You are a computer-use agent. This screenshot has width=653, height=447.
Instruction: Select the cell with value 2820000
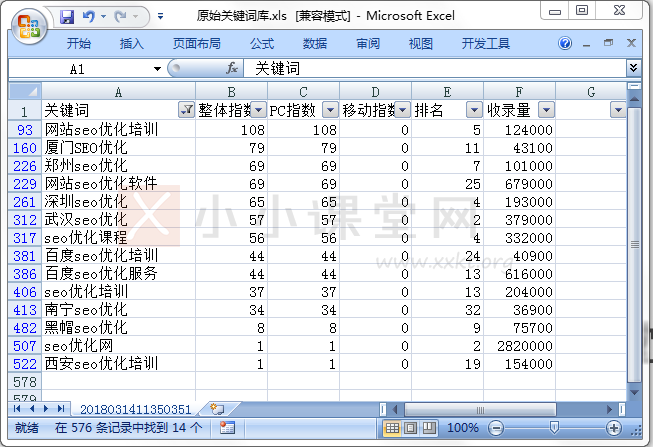[x=519, y=346]
